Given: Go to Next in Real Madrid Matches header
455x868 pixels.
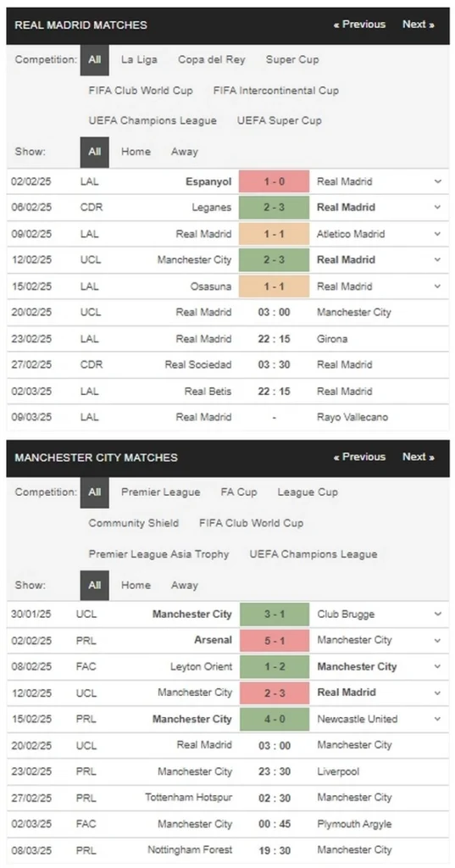Looking at the screenshot, I should pos(418,25).
